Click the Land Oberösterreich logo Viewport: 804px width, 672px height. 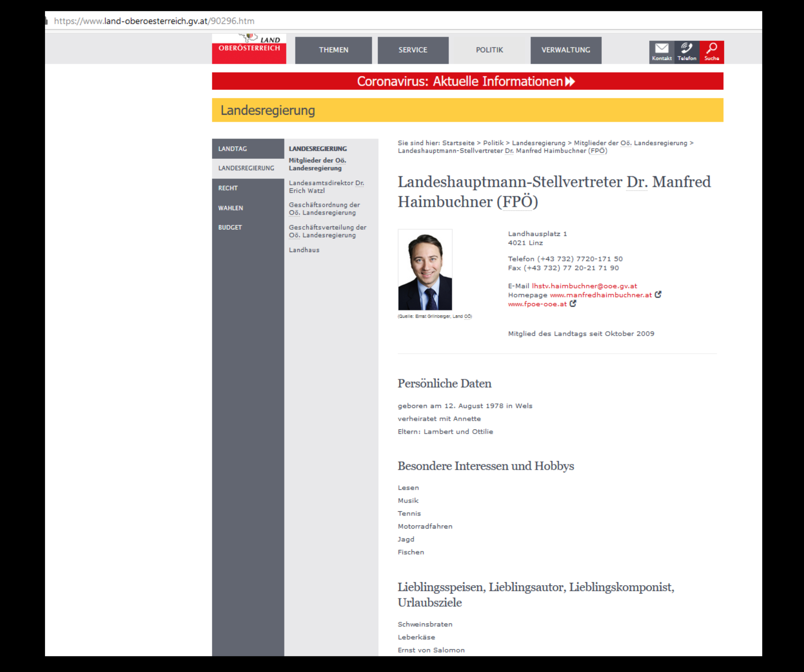pyautogui.click(x=249, y=49)
